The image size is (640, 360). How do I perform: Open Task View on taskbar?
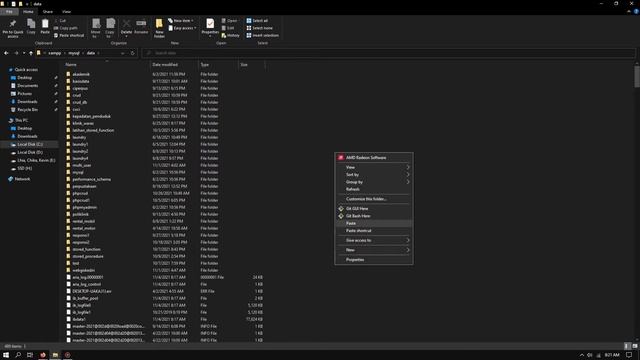click(x=30, y=355)
